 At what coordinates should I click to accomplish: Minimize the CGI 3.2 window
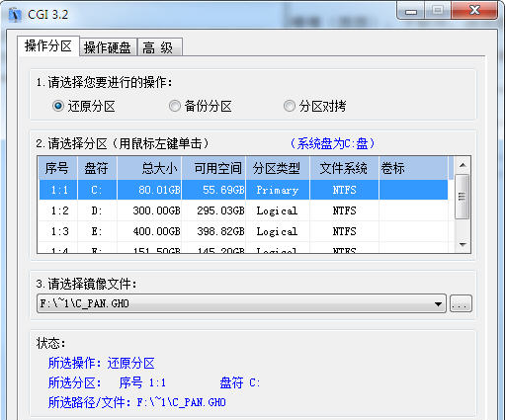411,12
